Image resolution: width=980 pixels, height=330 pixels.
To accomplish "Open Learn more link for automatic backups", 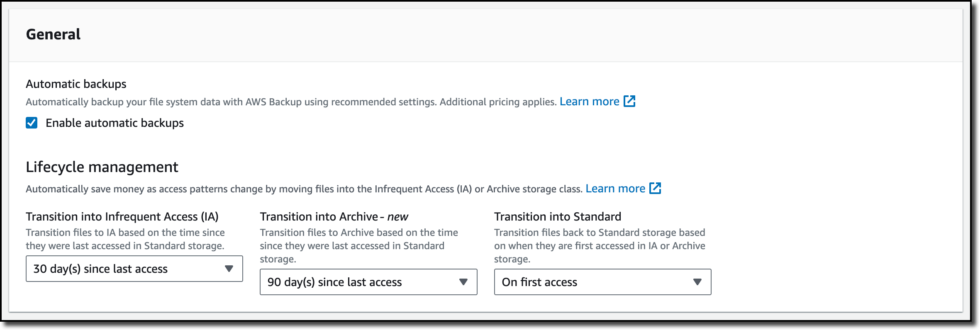I will coord(589,102).
